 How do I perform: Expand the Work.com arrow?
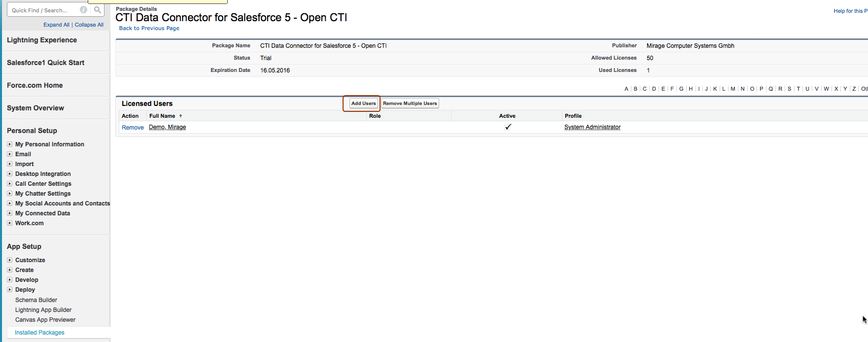[9, 223]
